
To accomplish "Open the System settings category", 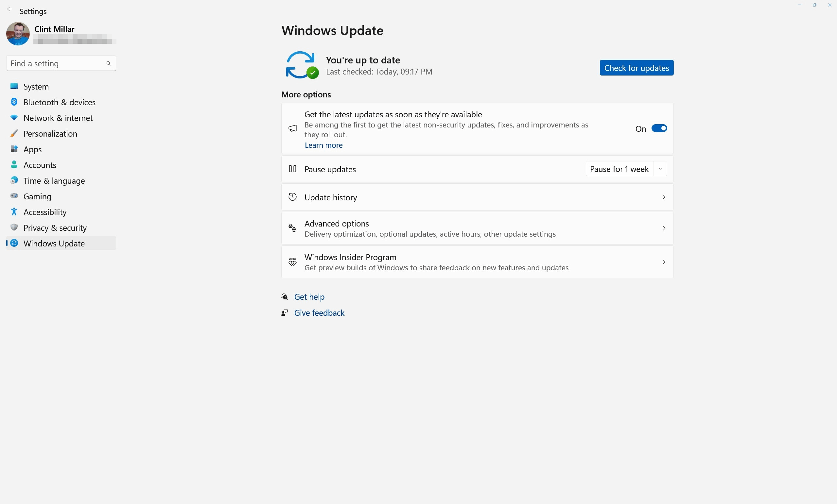I will [61, 86].
